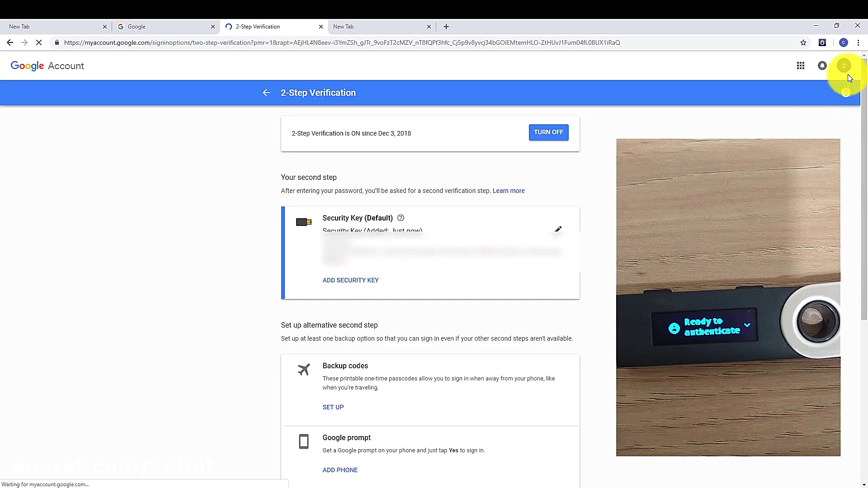
Task: Click the Google Account logo
Action: click(47, 66)
